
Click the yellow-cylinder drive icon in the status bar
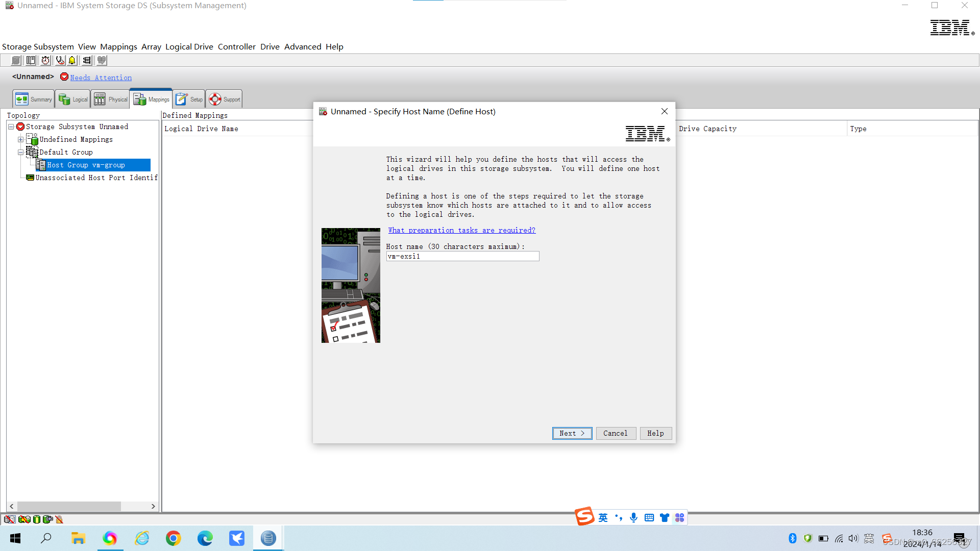(36, 519)
